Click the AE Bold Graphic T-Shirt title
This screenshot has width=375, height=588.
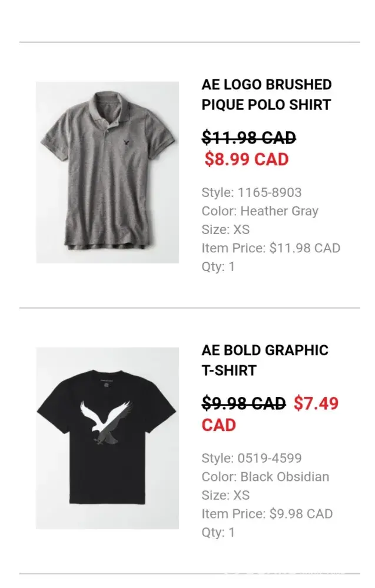pos(264,360)
